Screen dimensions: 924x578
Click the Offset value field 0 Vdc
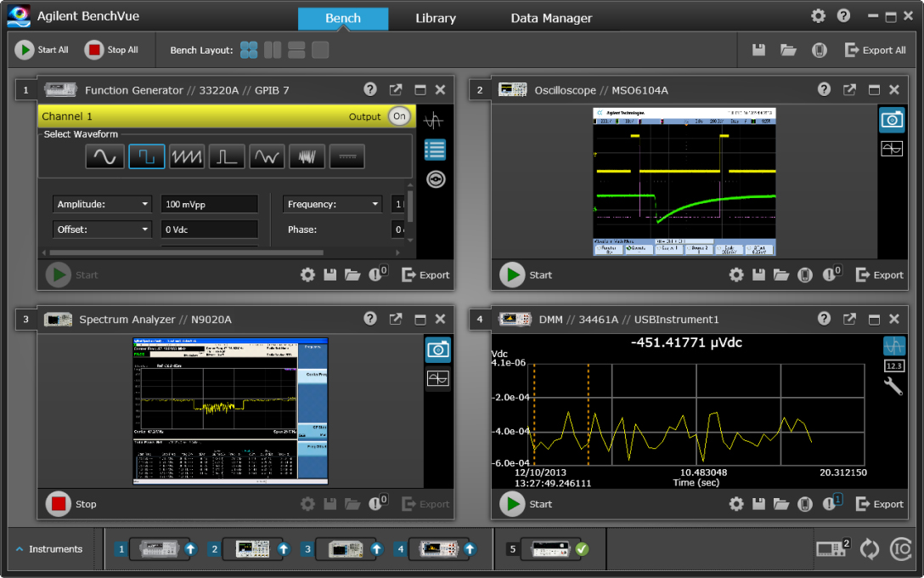point(209,229)
